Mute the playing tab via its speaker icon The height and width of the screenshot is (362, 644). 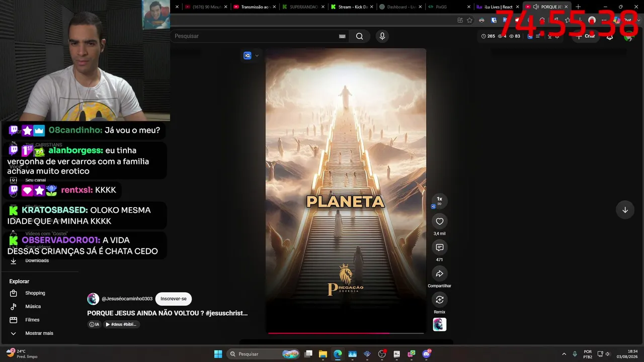(536, 7)
